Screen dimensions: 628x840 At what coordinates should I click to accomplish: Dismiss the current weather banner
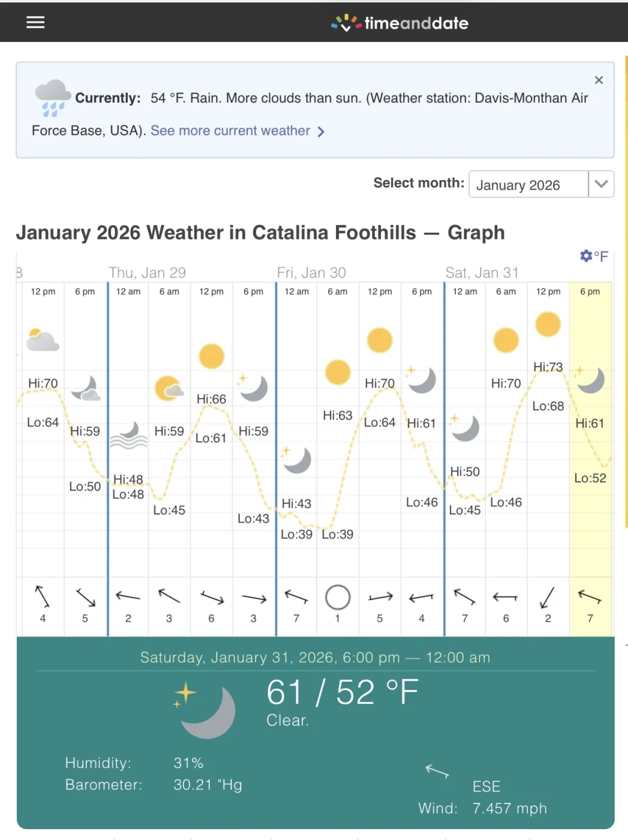click(598, 80)
